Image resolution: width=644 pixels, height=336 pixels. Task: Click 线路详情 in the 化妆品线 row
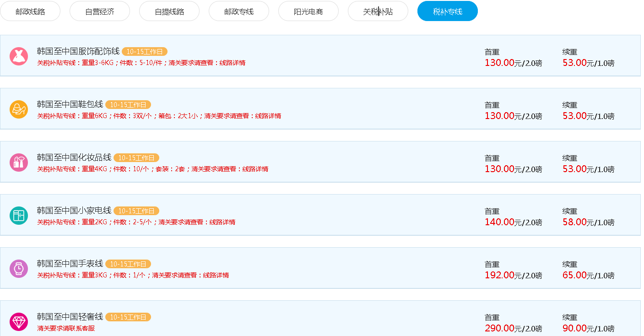[x=255, y=169]
